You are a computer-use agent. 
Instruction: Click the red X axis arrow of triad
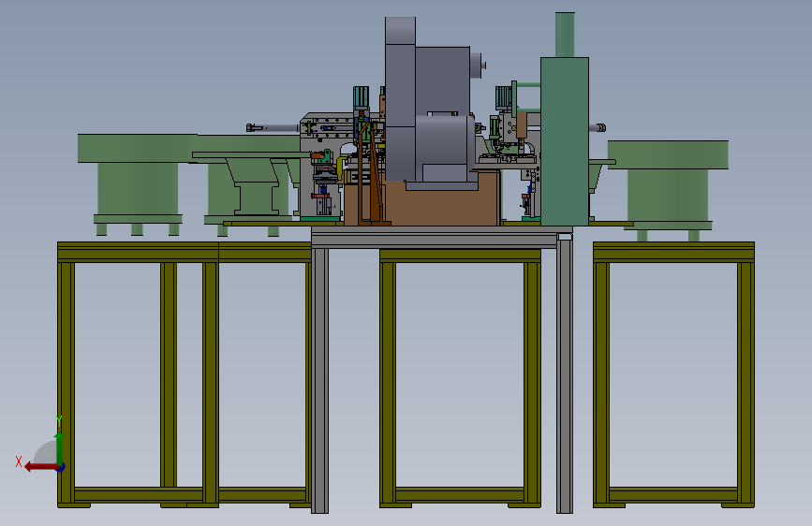point(40,467)
